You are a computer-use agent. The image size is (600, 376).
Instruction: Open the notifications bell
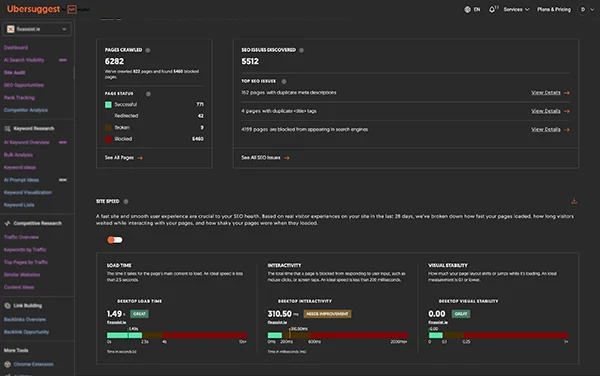[x=492, y=9]
